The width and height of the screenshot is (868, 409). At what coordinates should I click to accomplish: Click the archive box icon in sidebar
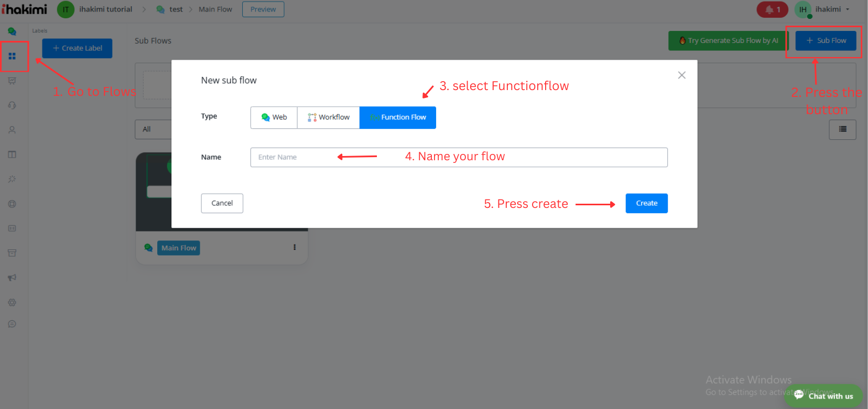point(12,253)
